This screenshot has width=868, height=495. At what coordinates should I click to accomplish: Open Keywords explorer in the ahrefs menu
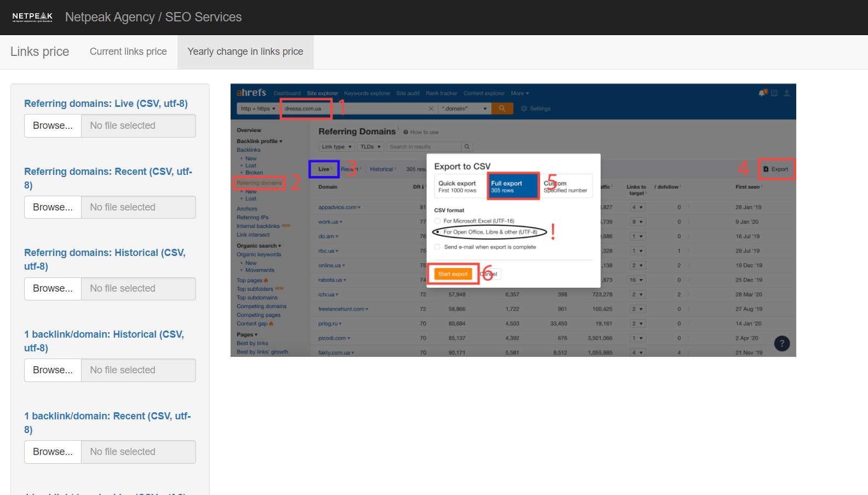367,93
